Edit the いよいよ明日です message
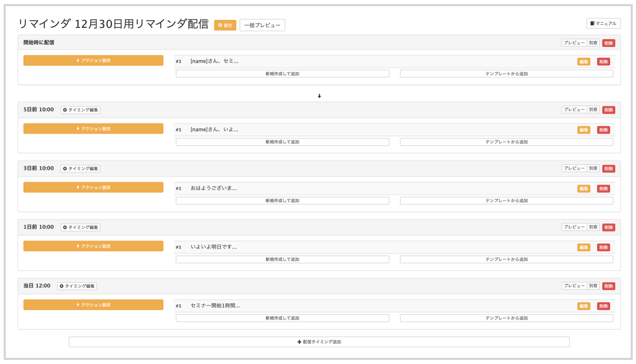The height and width of the screenshot is (364, 636). (583, 248)
